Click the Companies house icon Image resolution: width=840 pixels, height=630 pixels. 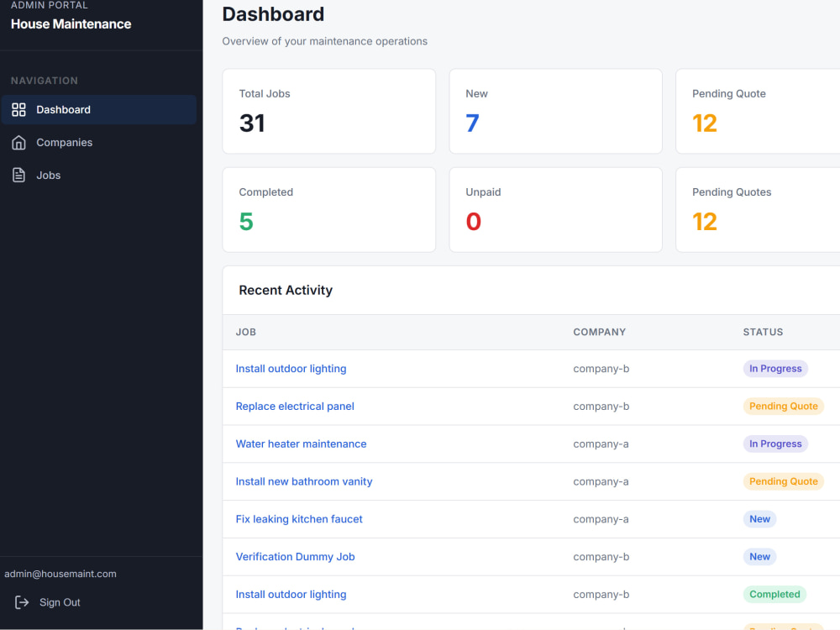pyautogui.click(x=18, y=143)
